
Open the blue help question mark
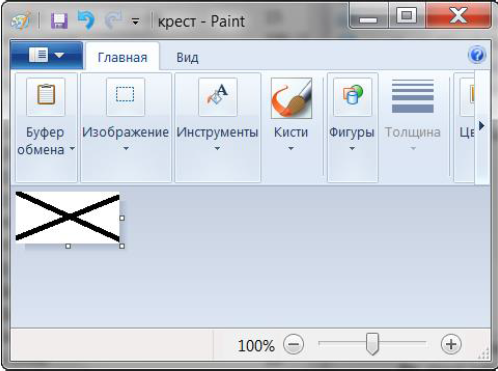click(x=477, y=55)
